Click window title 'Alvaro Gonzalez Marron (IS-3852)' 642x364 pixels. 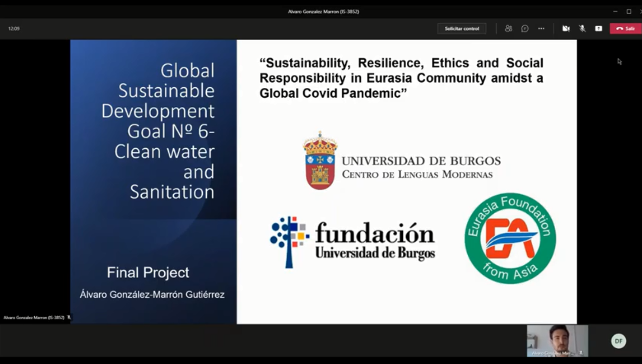point(323,11)
